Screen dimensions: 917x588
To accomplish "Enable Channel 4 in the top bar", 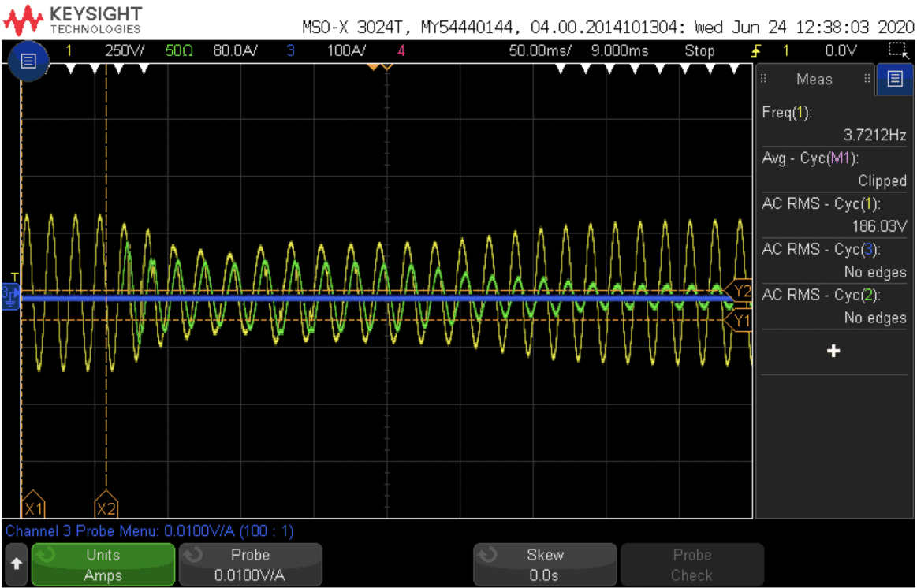I will tap(401, 51).
